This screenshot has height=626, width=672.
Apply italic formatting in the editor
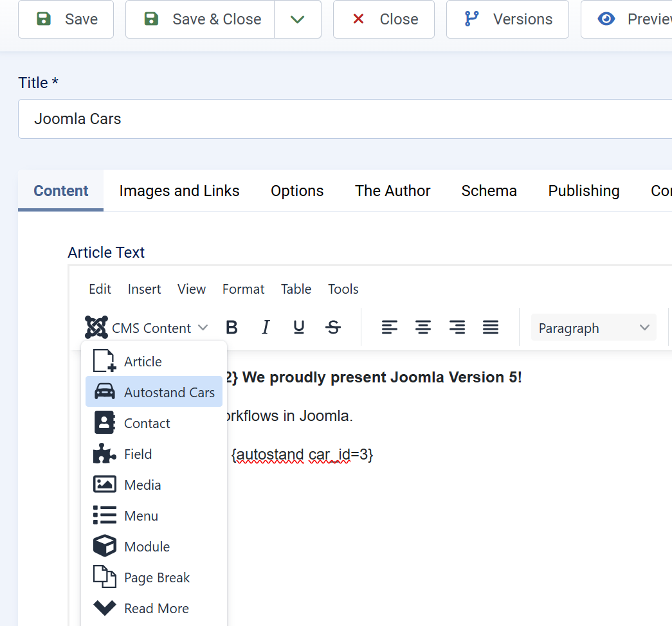click(266, 328)
